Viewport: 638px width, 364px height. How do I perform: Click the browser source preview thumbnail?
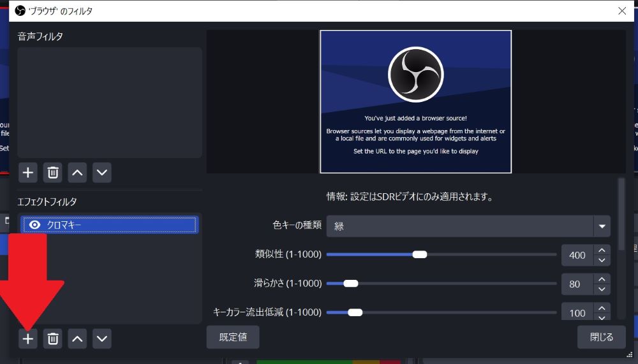click(x=415, y=101)
